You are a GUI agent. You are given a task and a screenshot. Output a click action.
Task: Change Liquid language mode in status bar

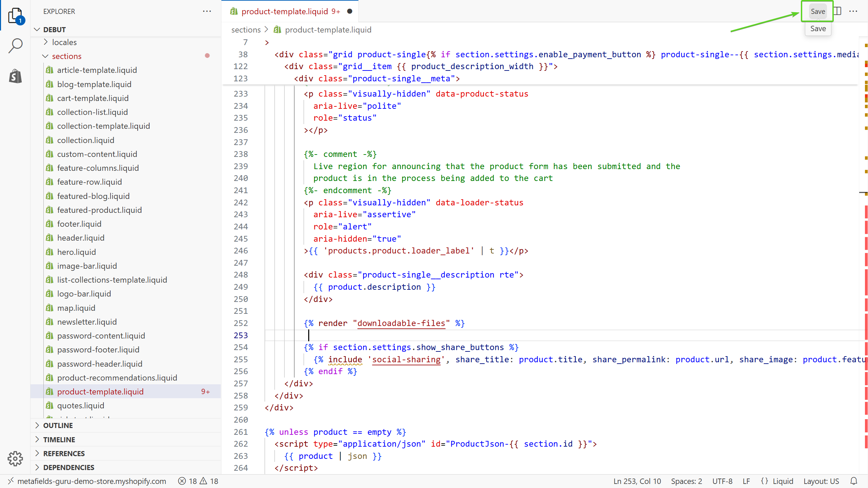(783, 481)
